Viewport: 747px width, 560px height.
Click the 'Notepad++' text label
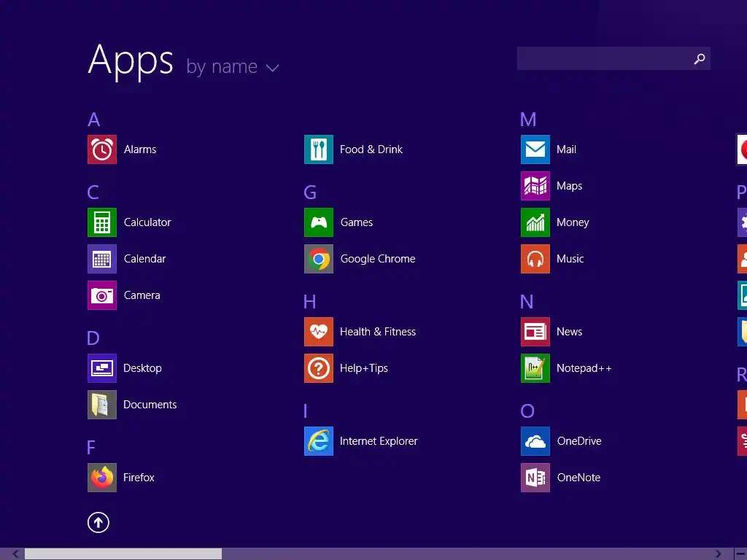[584, 368]
